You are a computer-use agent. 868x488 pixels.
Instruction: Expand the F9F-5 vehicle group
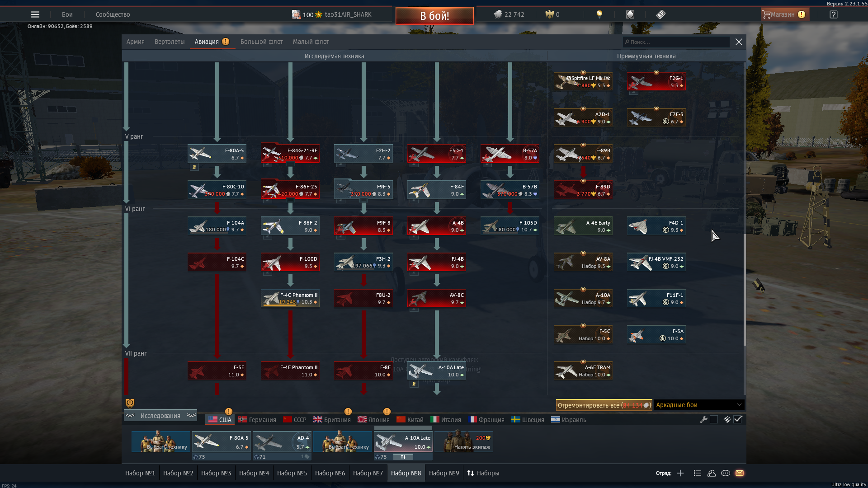[x=363, y=201]
